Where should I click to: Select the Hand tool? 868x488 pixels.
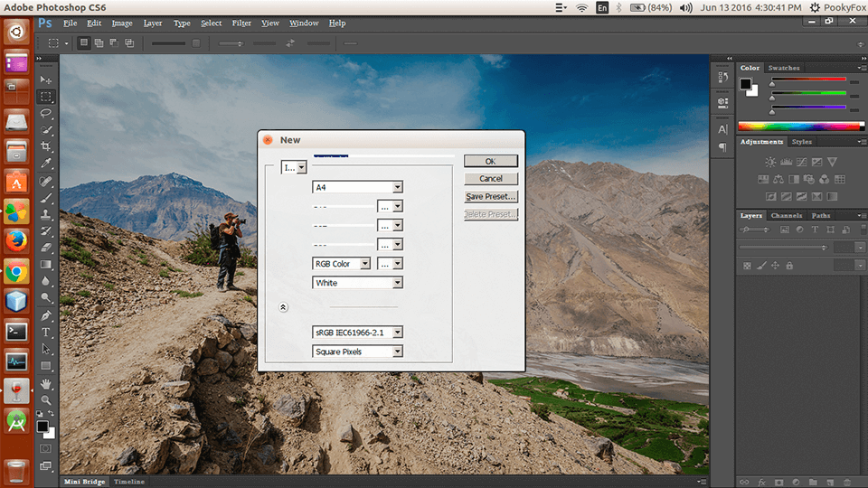[46, 383]
